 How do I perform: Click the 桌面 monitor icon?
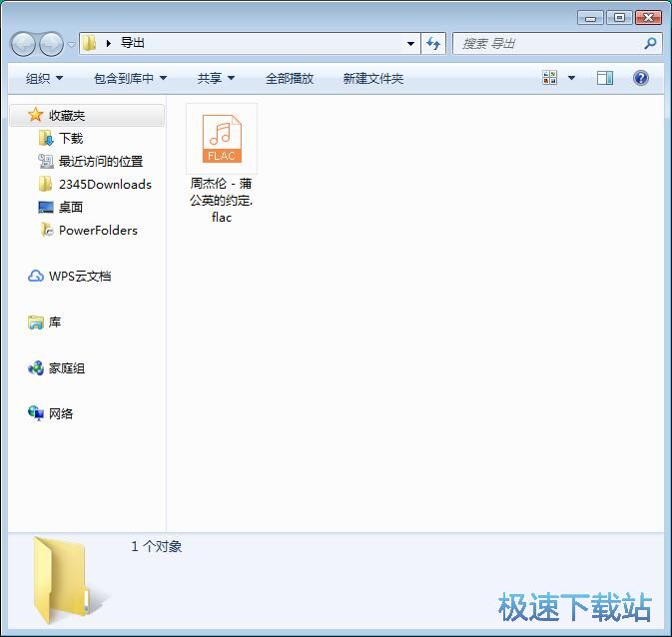[x=46, y=207]
